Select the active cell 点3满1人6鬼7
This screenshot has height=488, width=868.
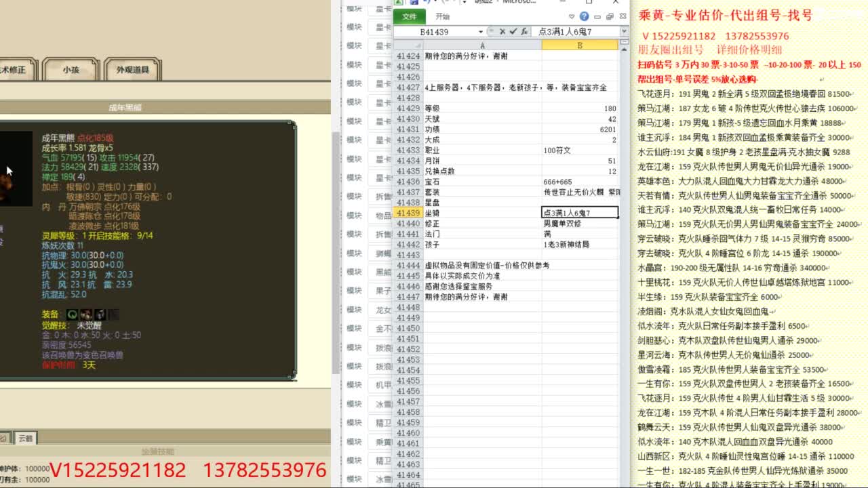[x=580, y=213]
